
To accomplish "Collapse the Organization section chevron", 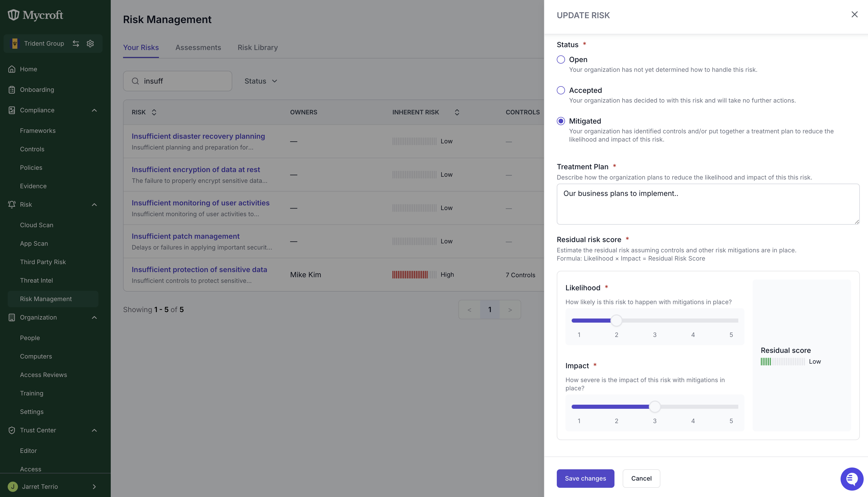I will pyautogui.click(x=94, y=317).
